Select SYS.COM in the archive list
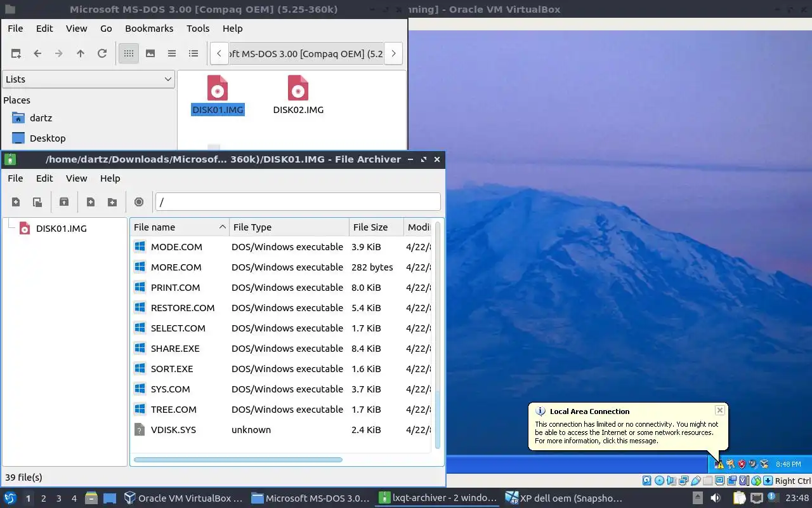 click(x=280, y=389)
